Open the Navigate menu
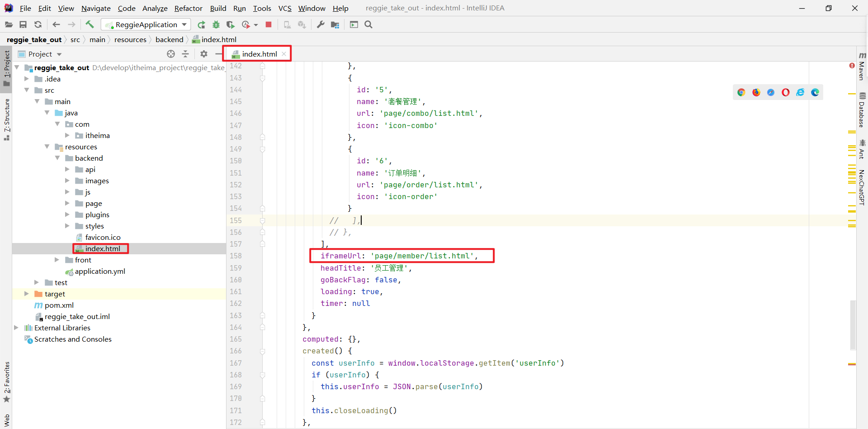The width and height of the screenshot is (868, 429). pyautogui.click(x=96, y=8)
